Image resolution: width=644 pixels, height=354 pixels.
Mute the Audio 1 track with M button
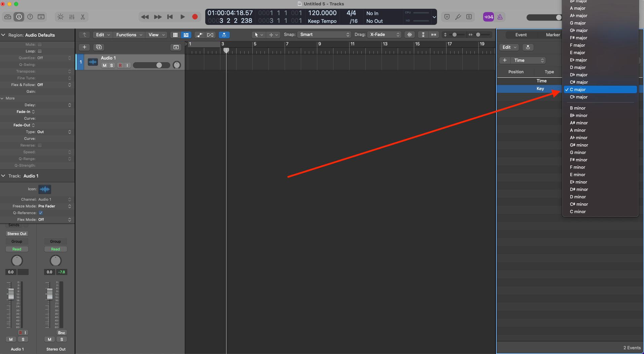[x=104, y=65]
